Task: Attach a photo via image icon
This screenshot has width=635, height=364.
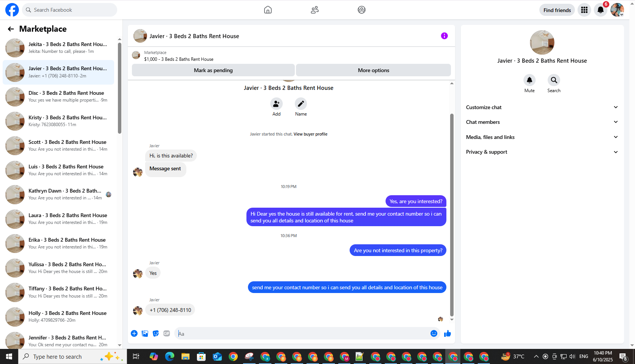Action: click(x=145, y=333)
